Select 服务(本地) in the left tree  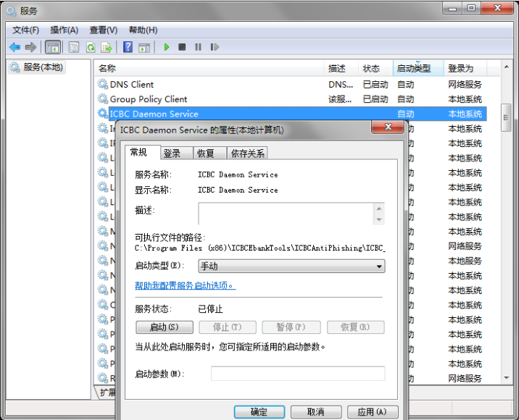43,67
